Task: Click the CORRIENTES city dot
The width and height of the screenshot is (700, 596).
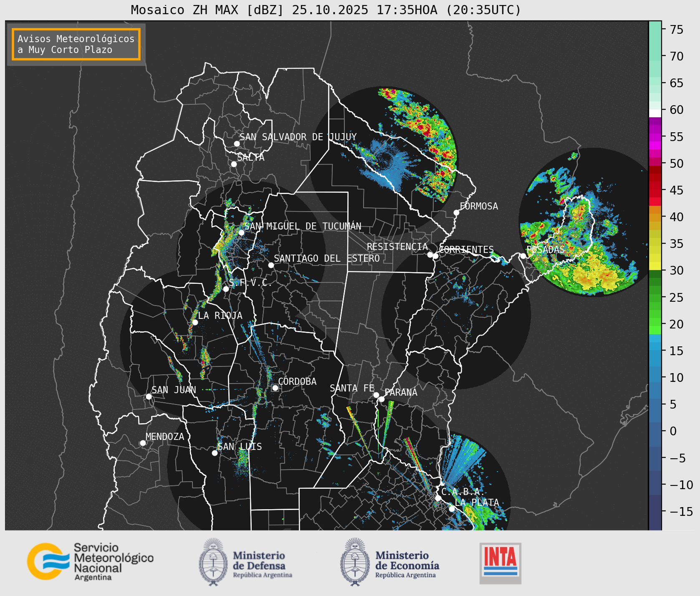Action: click(x=435, y=256)
